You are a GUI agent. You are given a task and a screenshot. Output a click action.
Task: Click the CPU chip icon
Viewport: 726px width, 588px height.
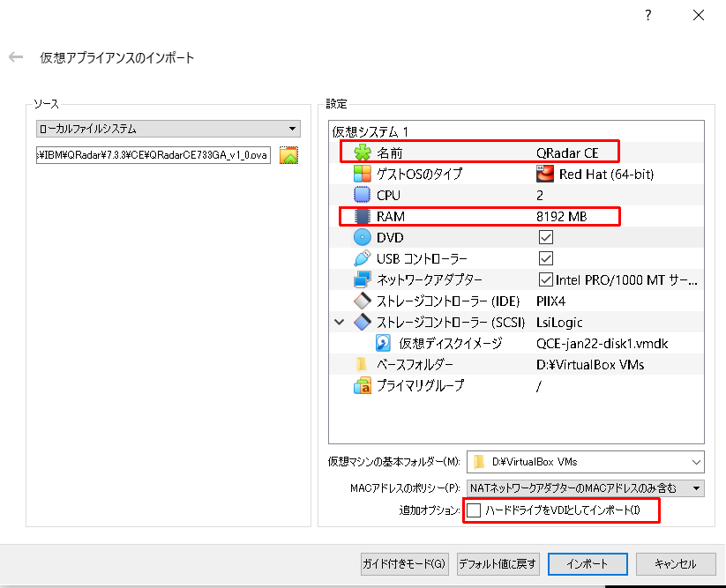(362, 195)
